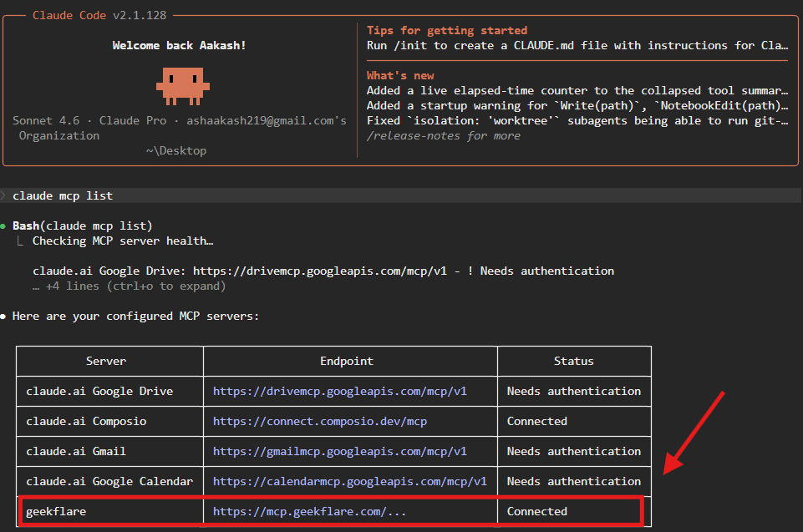This screenshot has width=803, height=532.
Task: Open the calendarmcp.googleapis.com endpoint link
Action: coord(350,482)
